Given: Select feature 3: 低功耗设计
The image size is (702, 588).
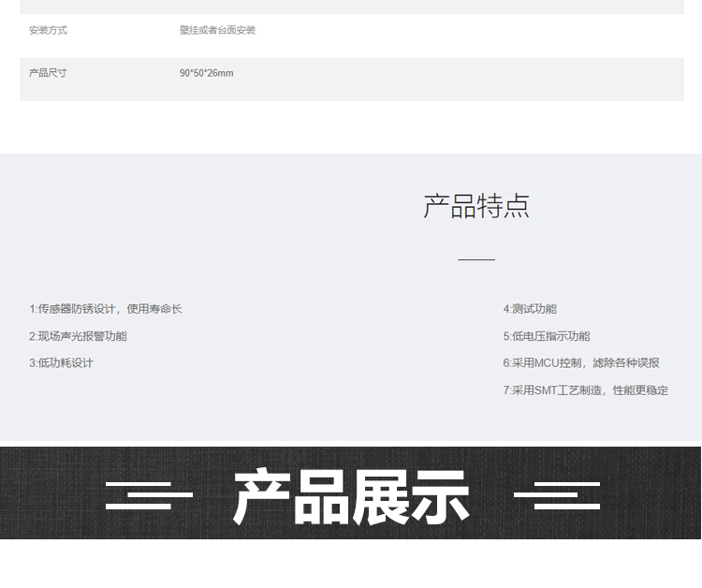Looking at the screenshot, I should [x=61, y=363].
